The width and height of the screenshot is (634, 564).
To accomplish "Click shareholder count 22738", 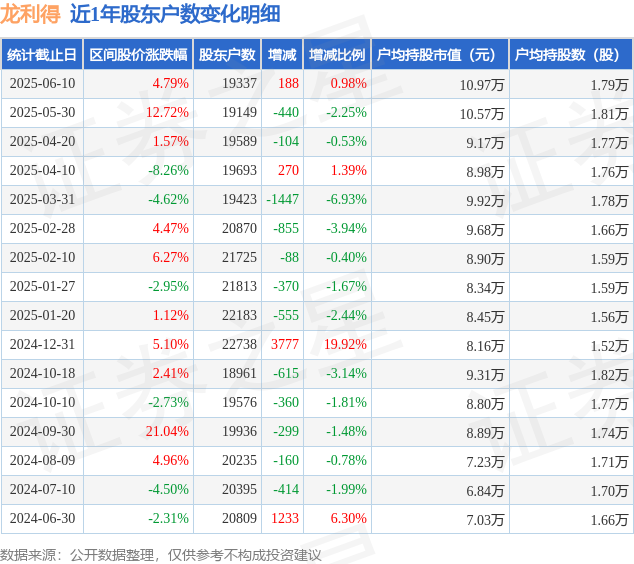I will point(239,344).
